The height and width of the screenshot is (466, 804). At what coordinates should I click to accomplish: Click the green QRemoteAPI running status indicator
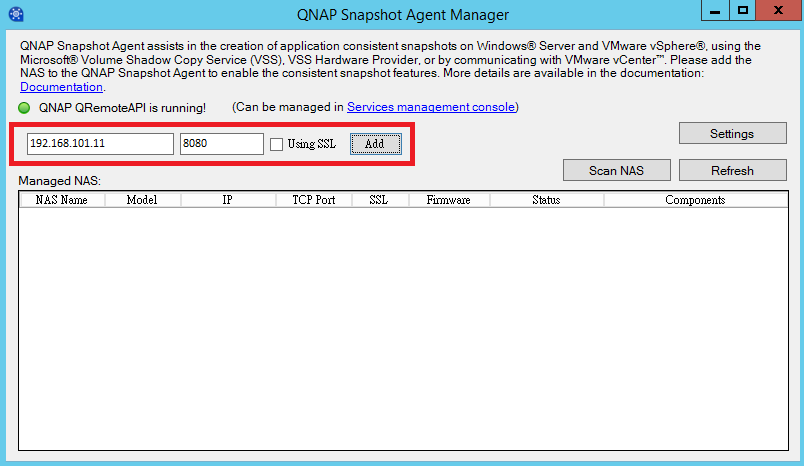pyautogui.click(x=24, y=108)
